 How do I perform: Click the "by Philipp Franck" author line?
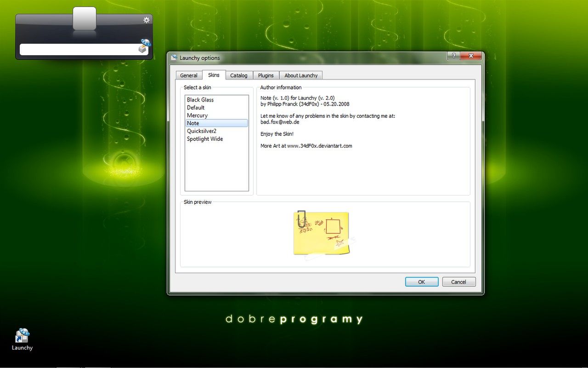(x=305, y=104)
